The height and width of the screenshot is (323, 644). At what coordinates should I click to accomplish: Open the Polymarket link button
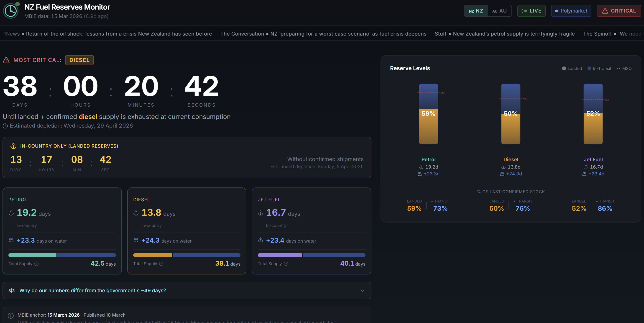click(x=571, y=11)
